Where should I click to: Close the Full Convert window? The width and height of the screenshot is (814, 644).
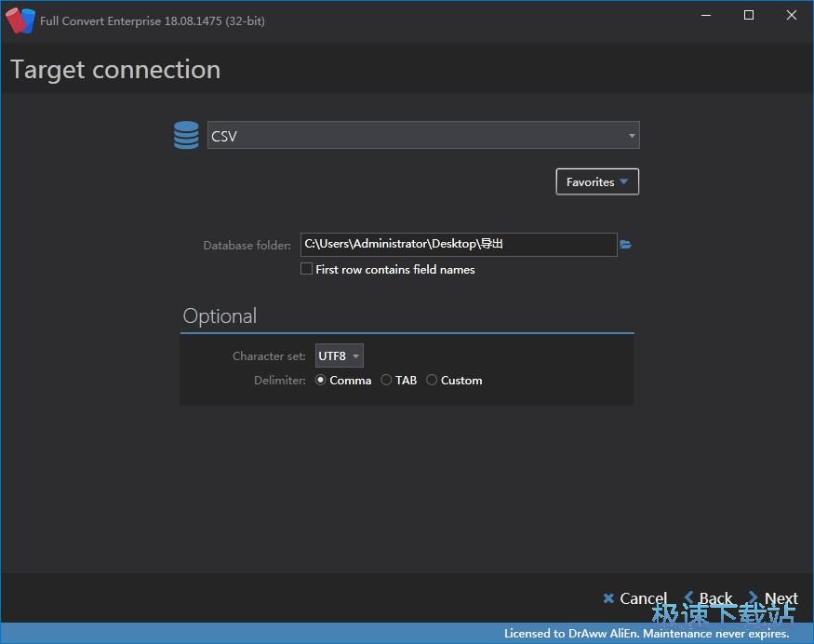(791, 16)
